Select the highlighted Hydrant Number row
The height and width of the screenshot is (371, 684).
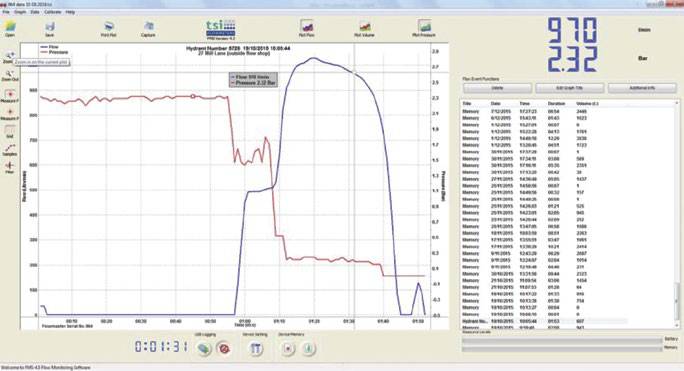(544, 321)
